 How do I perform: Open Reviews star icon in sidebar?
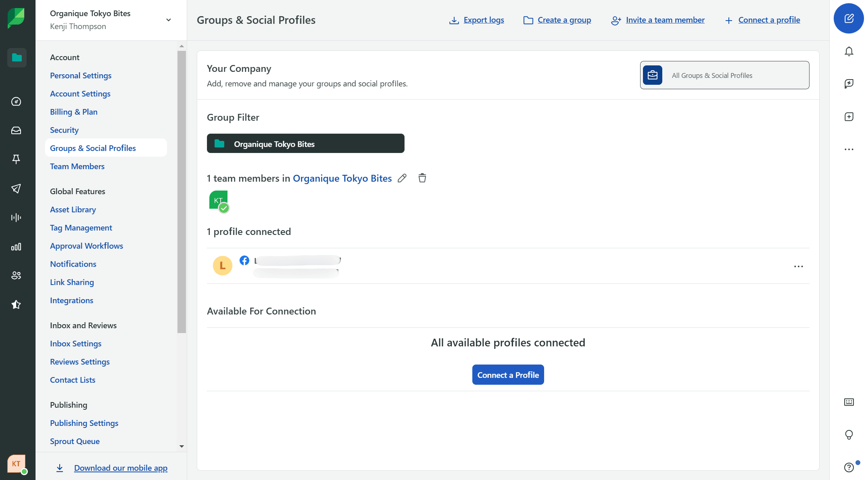(16, 304)
